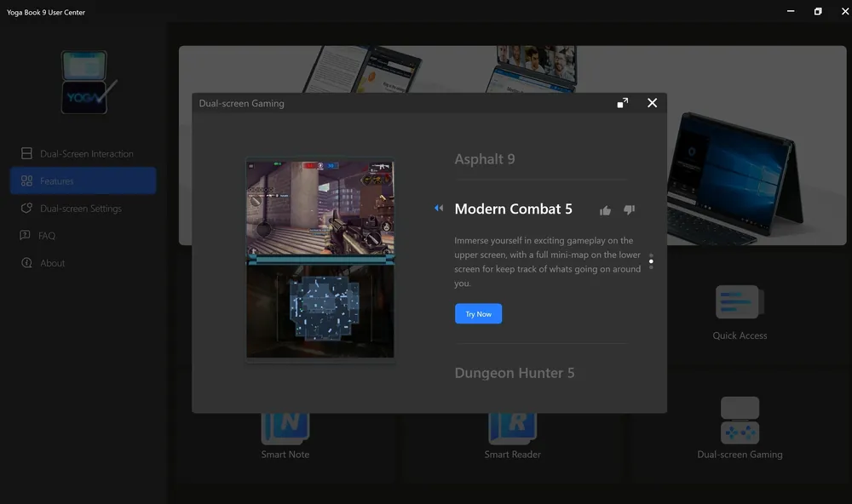Image resolution: width=852 pixels, height=504 pixels.
Task: Minimize the Yoga Book 9 User Center window
Action: coord(791,11)
